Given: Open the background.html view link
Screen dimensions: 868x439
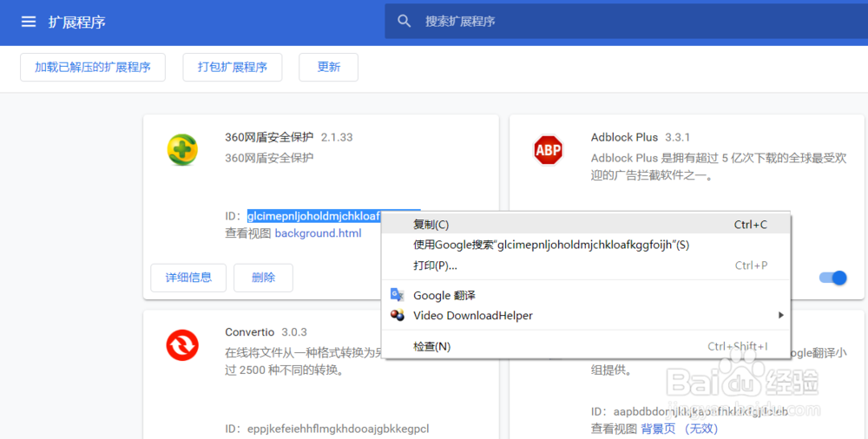Looking at the screenshot, I should pyautogui.click(x=319, y=233).
